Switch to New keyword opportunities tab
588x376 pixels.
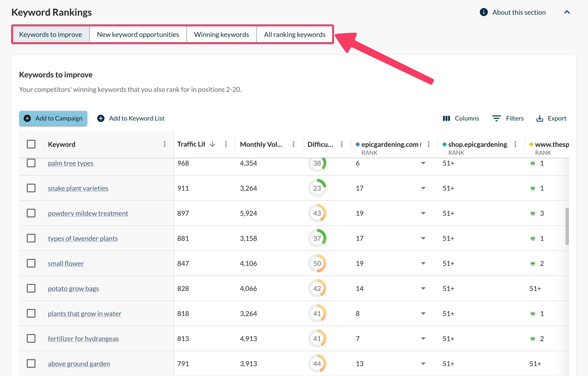point(138,34)
